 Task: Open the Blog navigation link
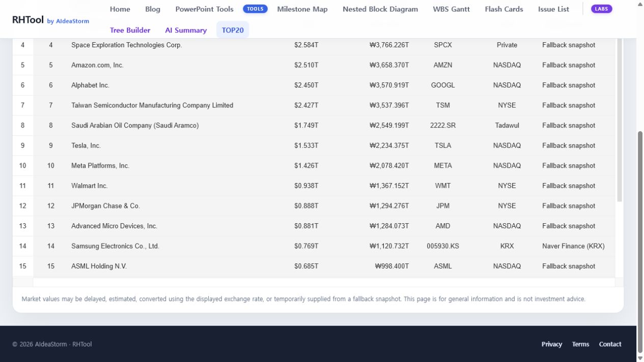click(153, 9)
